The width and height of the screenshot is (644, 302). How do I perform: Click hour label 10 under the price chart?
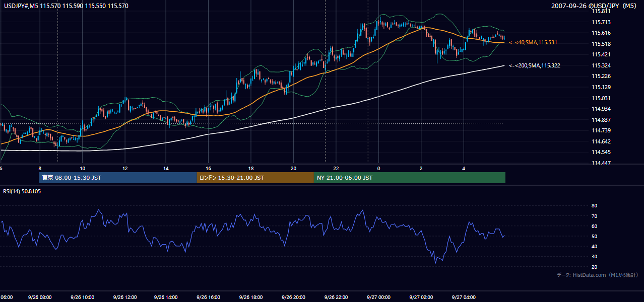(82, 168)
